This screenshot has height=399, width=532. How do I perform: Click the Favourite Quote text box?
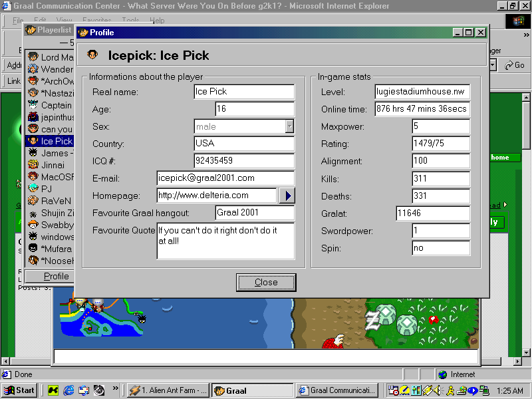point(225,241)
